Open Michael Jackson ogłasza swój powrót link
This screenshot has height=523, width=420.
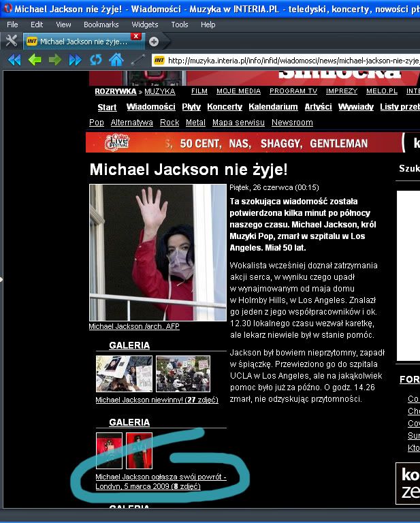click(161, 481)
